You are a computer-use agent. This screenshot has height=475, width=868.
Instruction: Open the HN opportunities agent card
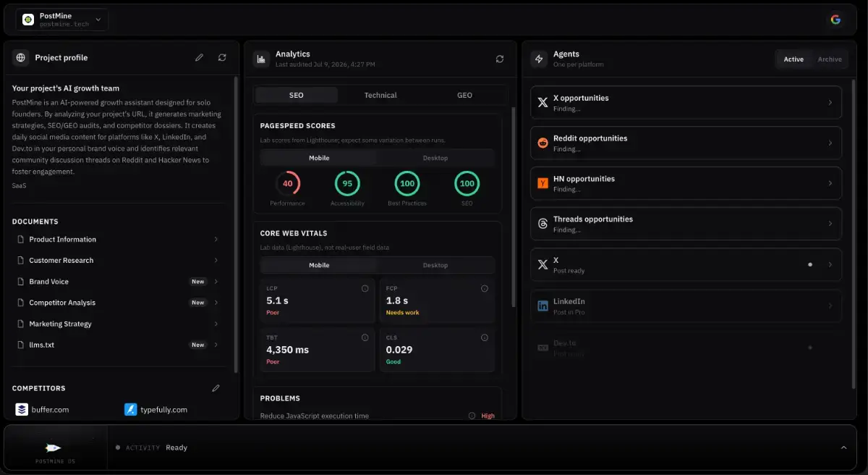[686, 183]
